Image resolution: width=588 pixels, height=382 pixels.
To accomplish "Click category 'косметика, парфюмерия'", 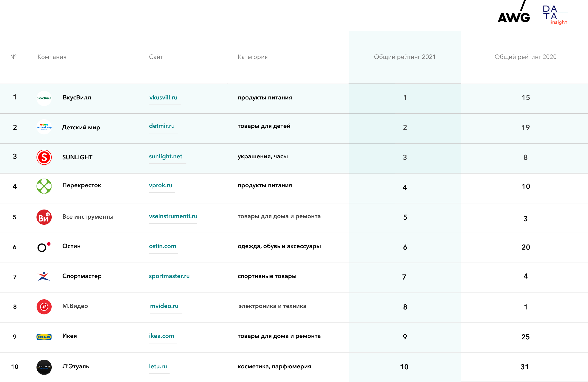I will tap(274, 366).
